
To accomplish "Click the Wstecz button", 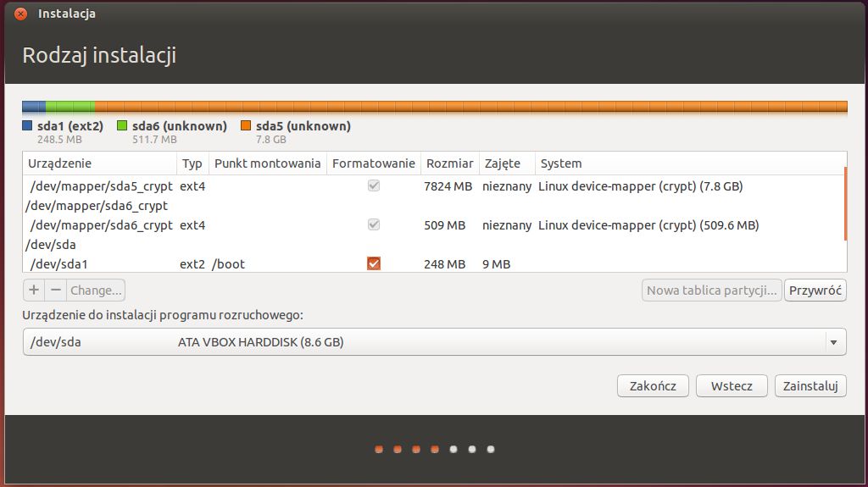I will click(732, 385).
